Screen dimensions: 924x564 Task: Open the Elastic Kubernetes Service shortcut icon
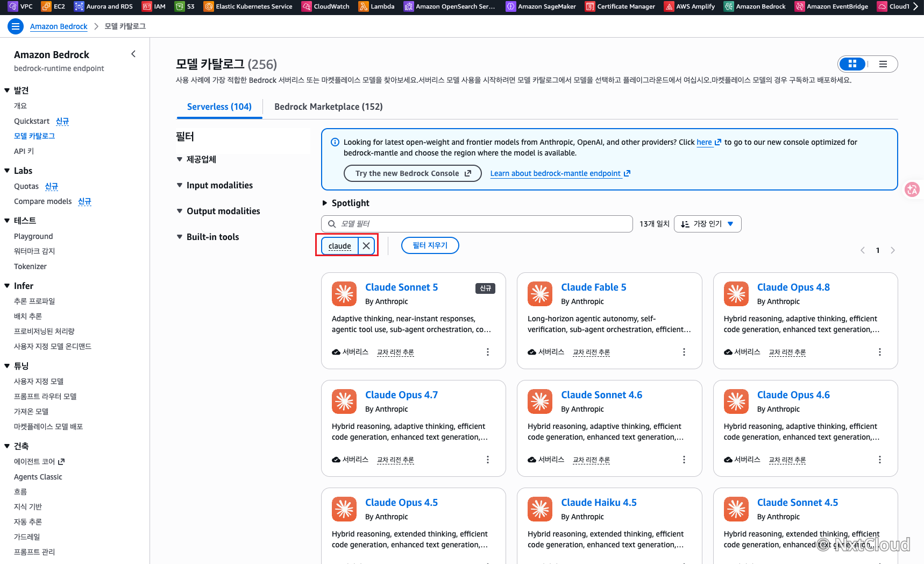tap(209, 6)
